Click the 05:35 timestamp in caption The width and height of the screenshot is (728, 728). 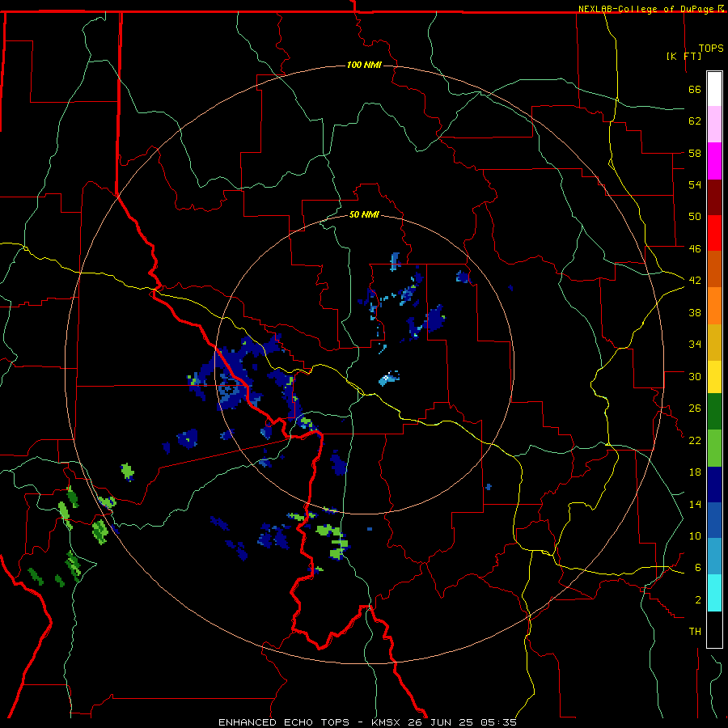tap(498, 722)
